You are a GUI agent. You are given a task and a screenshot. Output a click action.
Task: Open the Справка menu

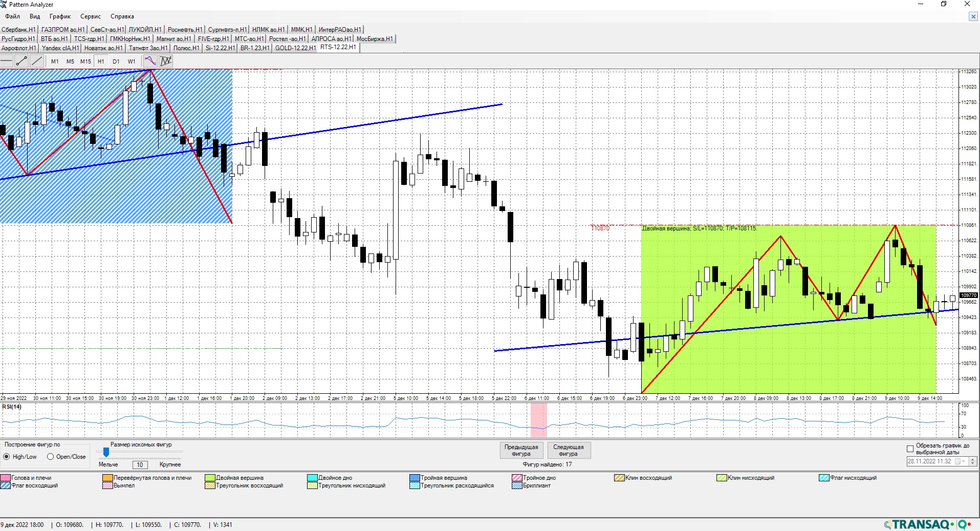(x=122, y=16)
